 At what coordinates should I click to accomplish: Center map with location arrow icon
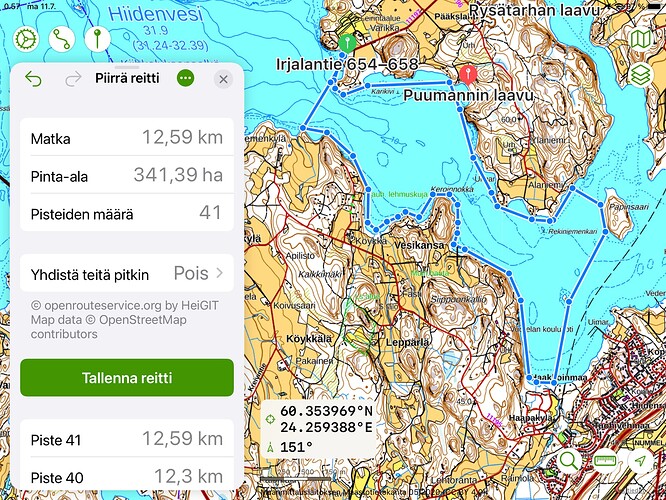641,460
